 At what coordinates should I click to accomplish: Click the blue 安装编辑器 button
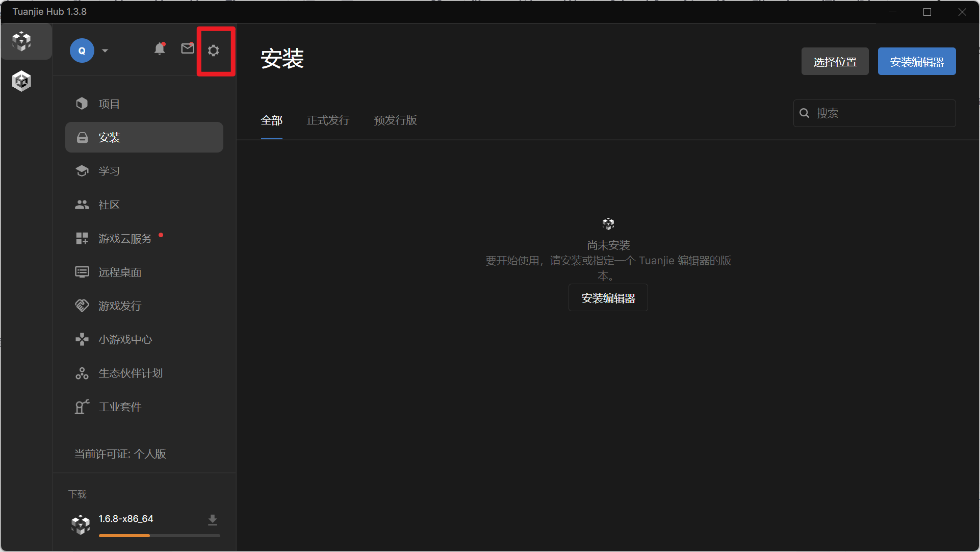point(916,61)
